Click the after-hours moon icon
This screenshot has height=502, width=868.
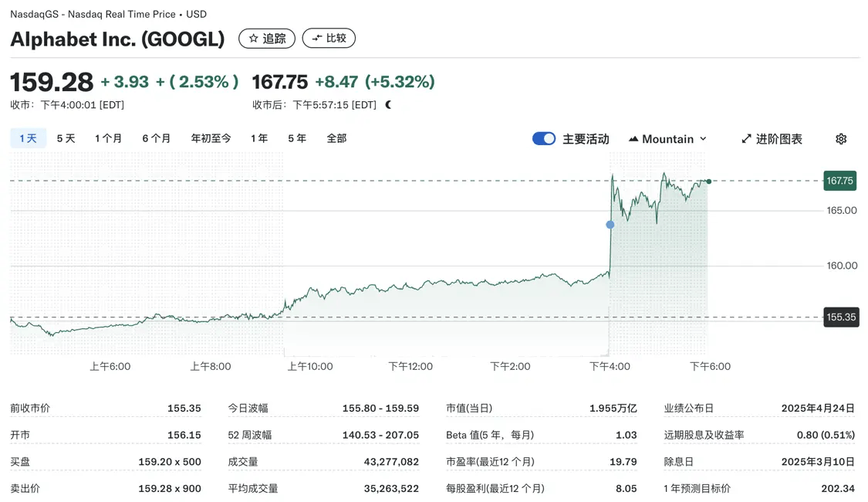[389, 105]
